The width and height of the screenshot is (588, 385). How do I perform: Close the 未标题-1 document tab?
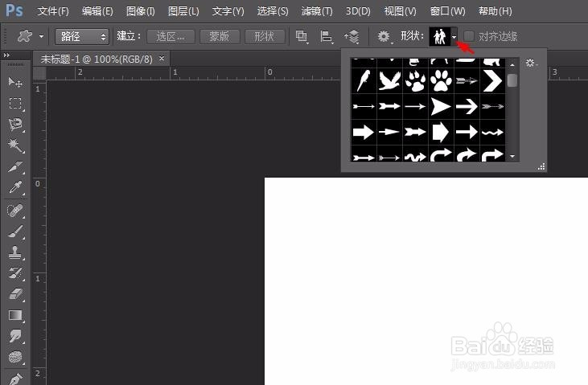pyautogui.click(x=162, y=59)
